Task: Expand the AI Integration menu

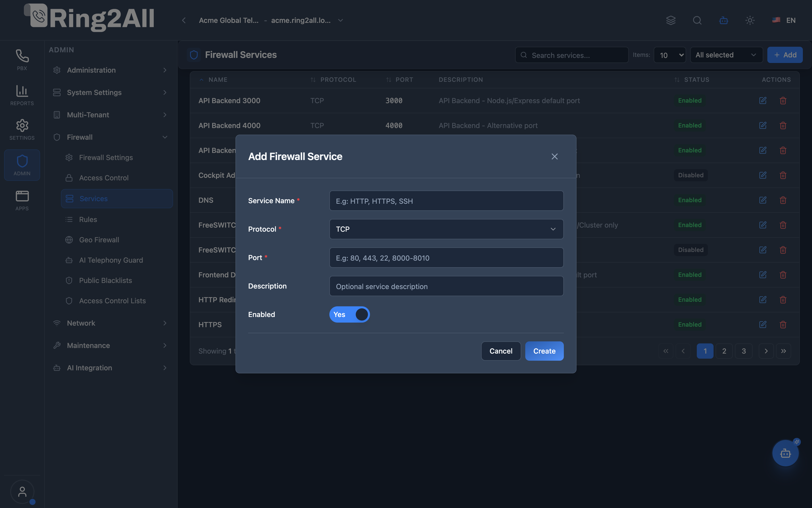Action: [110, 368]
